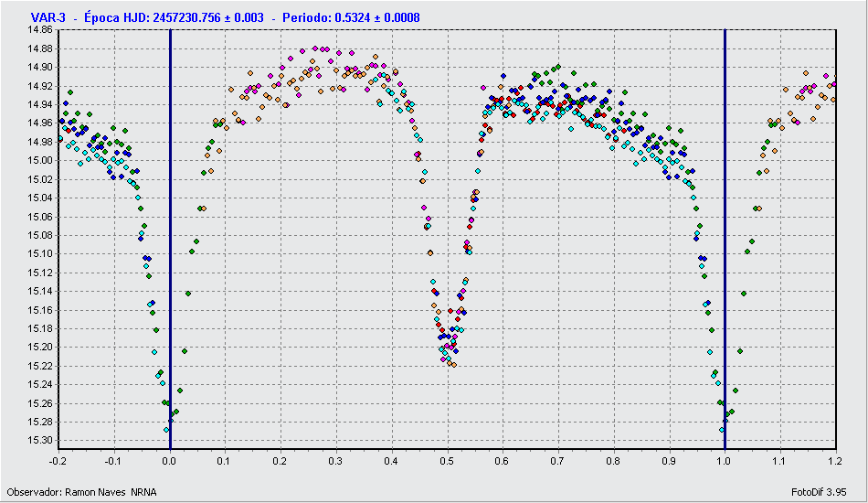Click the 1.2 phase axis label
The height and width of the screenshot is (503, 868).
pyautogui.click(x=835, y=461)
